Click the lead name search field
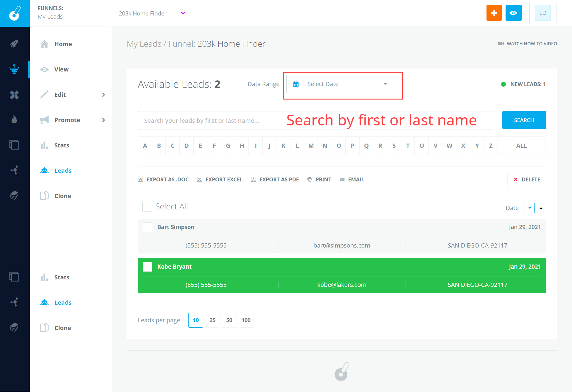The width and height of the screenshot is (572, 392). click(315, 120)
